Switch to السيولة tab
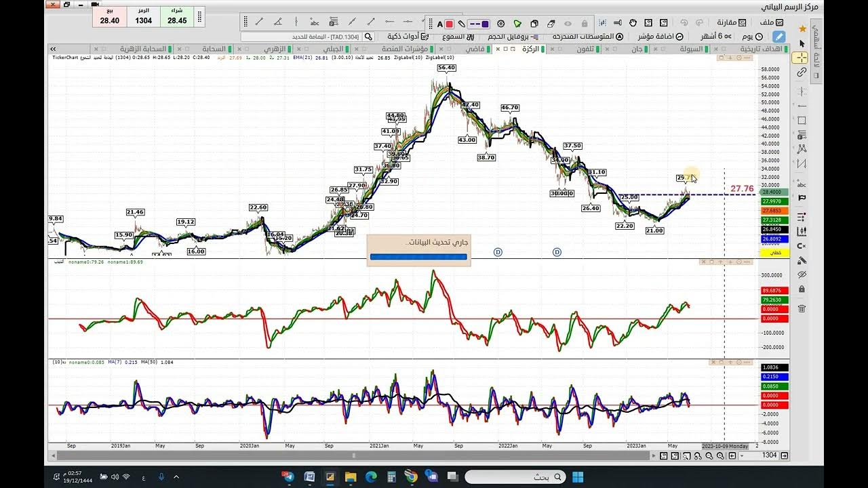The height and width of the screenshot is (488, 868). click(690, 49)
